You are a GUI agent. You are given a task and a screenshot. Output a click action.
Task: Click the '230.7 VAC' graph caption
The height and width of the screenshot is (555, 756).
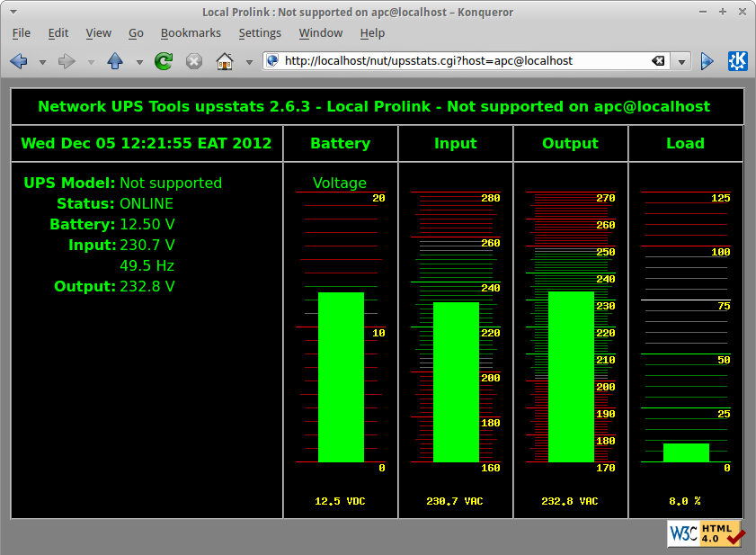tap(455, 501)
